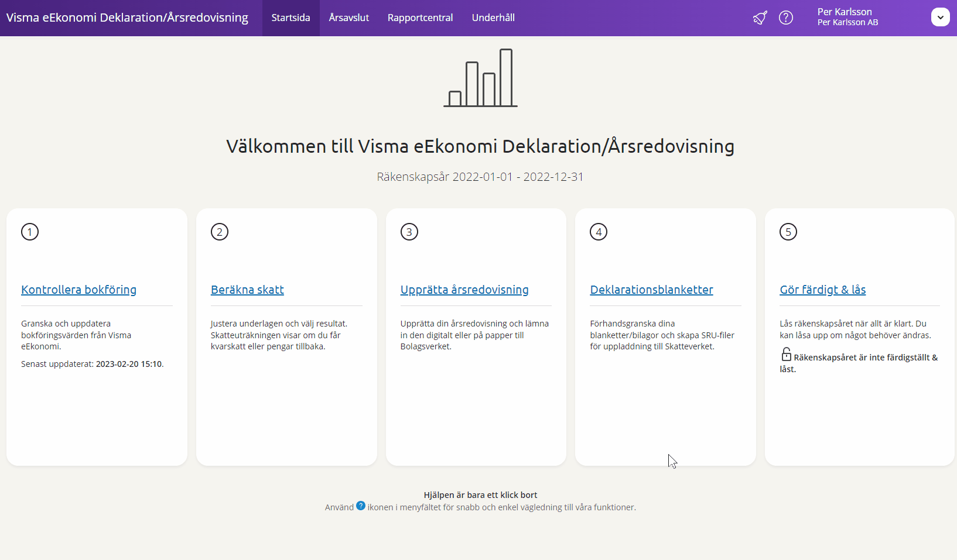This screenshot has height=560, width=957.
Task: Open the Kontrollera bokföring link
Action: (78, 290)
